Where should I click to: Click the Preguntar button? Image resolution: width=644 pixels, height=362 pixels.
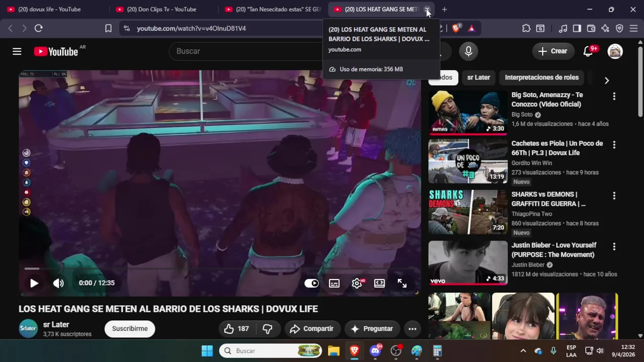372,329
